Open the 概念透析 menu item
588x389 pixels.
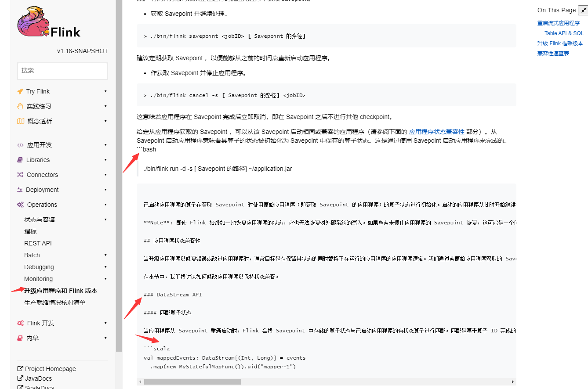point(40,121)
